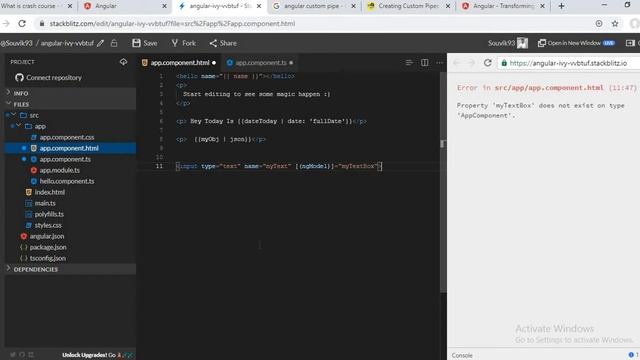Open polyfills.ts file

(49, 214)
